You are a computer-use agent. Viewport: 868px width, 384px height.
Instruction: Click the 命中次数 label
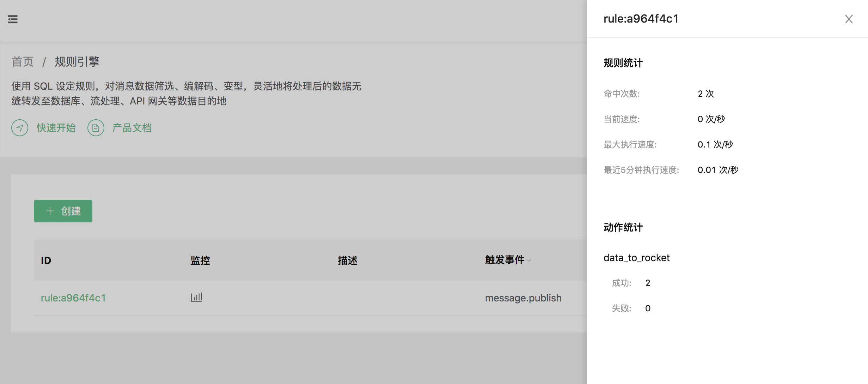tap(622, 94)
